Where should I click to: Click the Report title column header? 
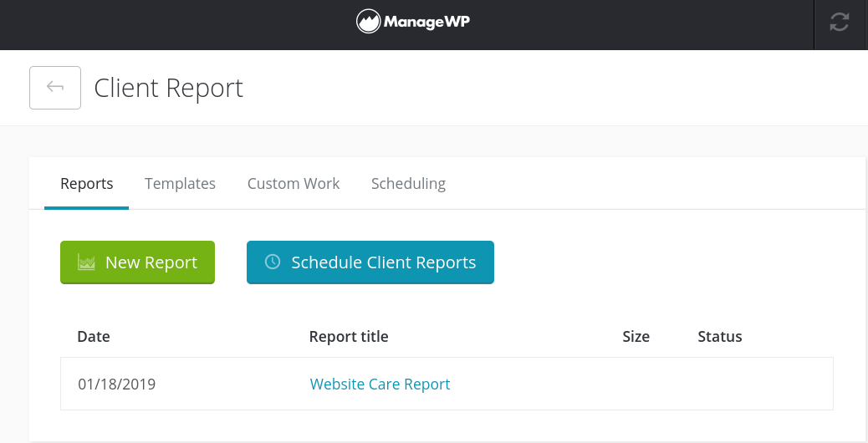(349, 337)
